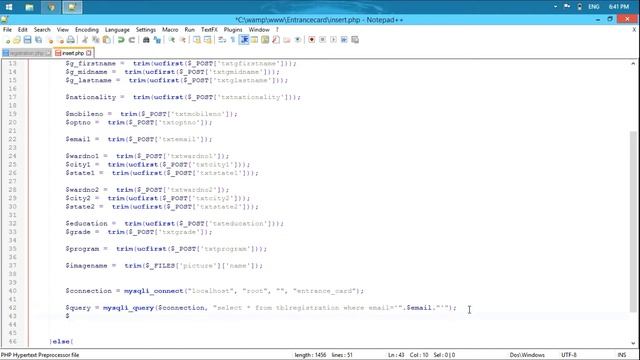Cut the selection with the scissors icon
Image resolution: width=640 pixels, height=360 pixels.
pos(85,40)
